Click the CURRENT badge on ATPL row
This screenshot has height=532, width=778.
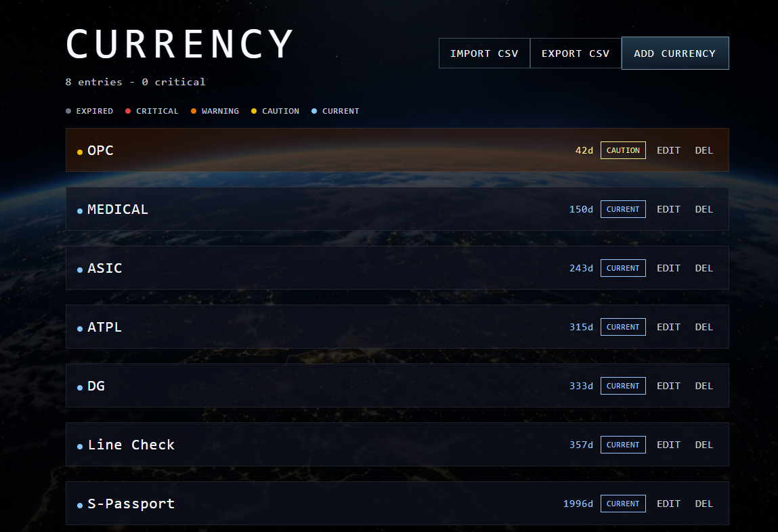(x=623, y=327)
